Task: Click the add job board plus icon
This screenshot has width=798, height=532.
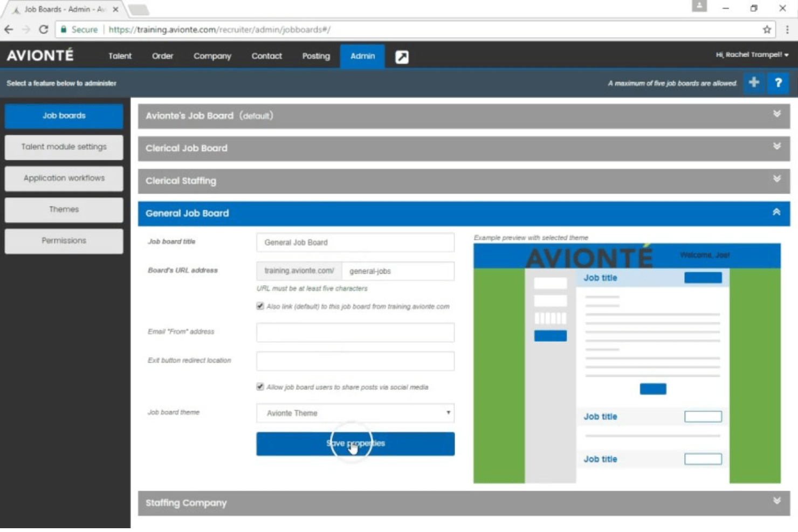Action: (x=754, y=82)
